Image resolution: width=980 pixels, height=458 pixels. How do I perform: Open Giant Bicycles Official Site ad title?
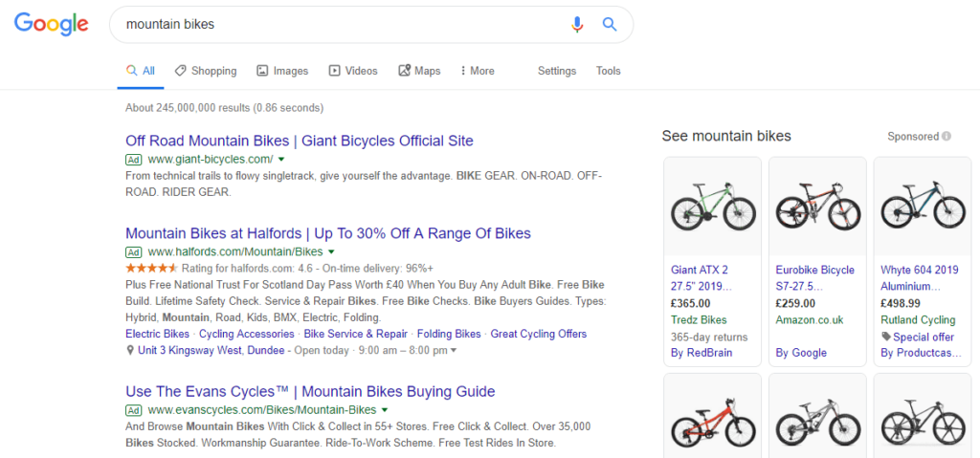[300, 141]
